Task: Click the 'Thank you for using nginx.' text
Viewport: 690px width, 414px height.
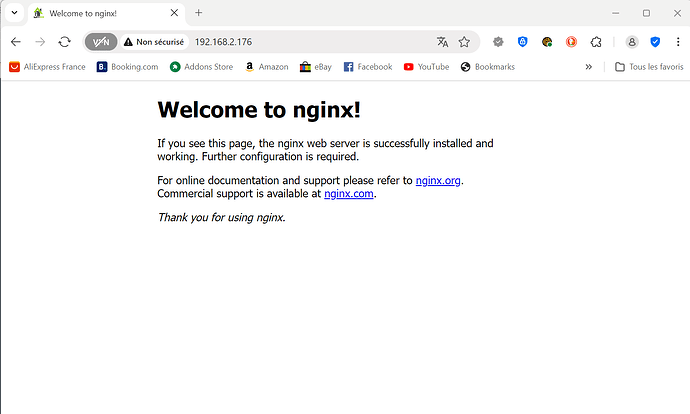Action: (x=222, y=217)
